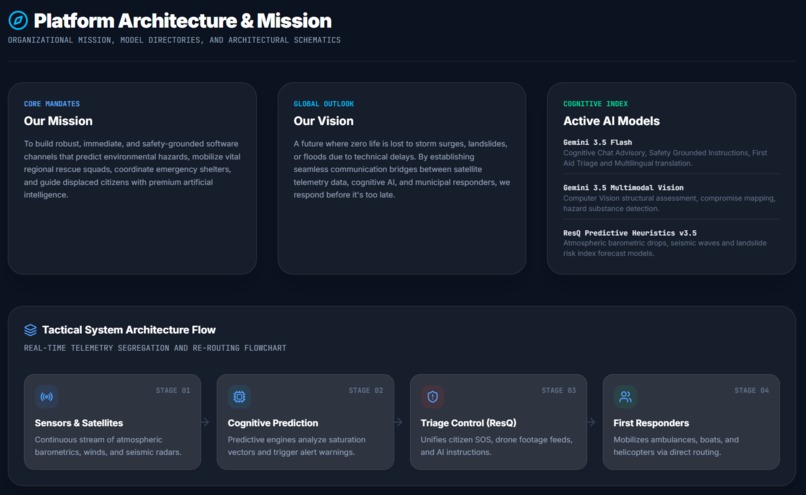Screen dimensions: 806x495
Task: Click the Computer Vision structural assessment description
Action: click(x=669, y=204)
